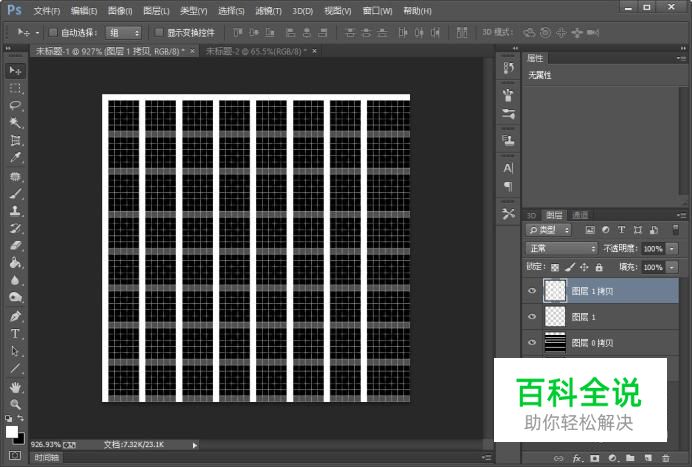Toggle lock all padlock icon
Viewport: 692px width, 467px height.
click(x=599, y=267)
